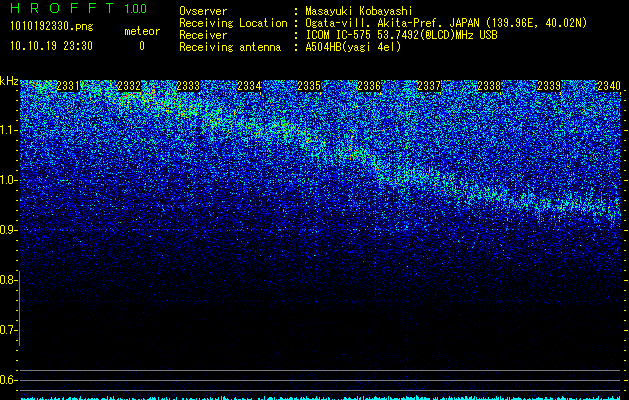
Task: Click time marker 2331
Action: (69, 86)
